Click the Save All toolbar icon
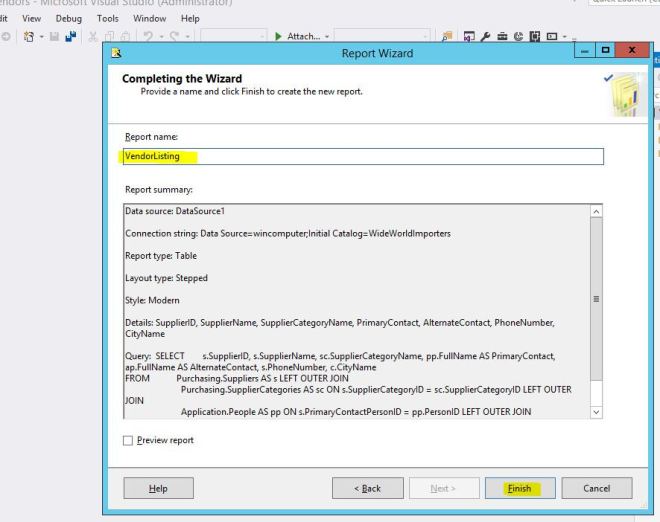660x522 pixels. click(72, 36)
